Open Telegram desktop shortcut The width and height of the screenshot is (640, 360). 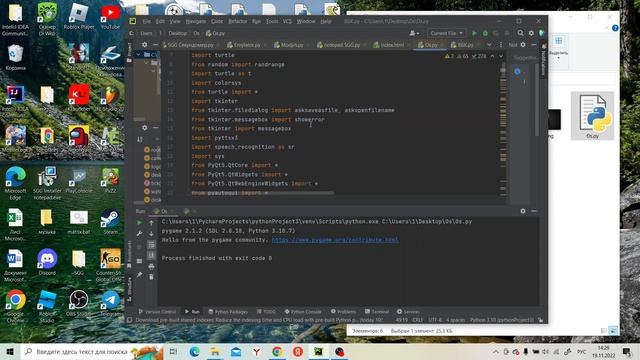[110, 304]
